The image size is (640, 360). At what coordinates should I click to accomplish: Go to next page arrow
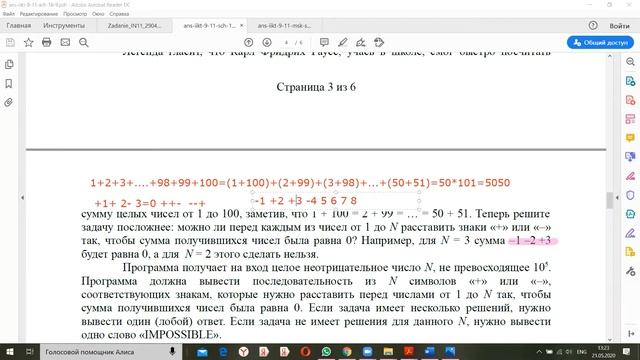[x=267, y=42]
